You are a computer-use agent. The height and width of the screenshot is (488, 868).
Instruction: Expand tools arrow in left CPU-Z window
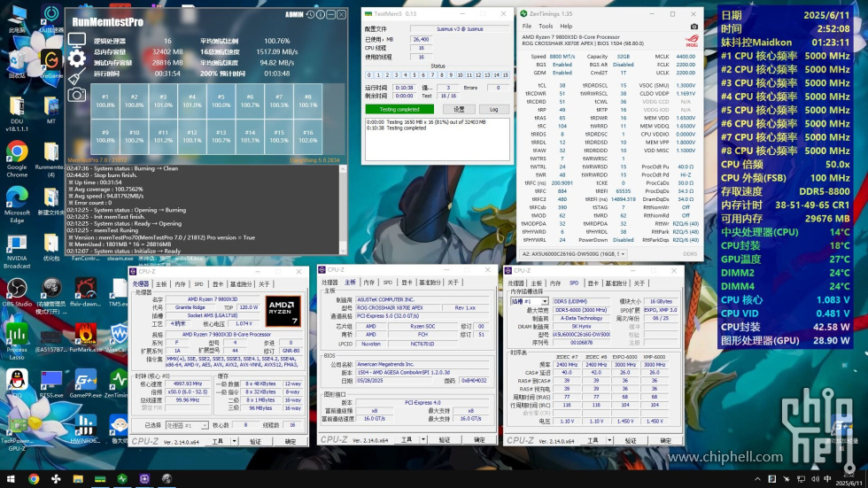pos(235,441)
